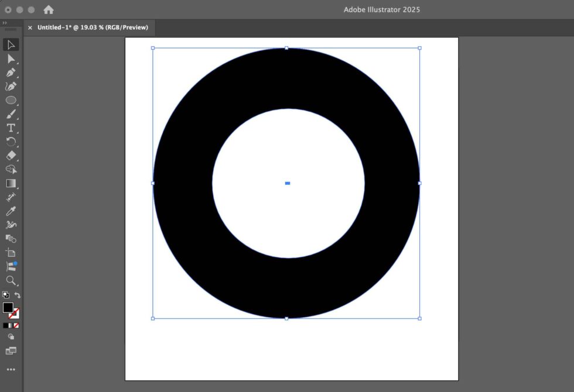Viewport: 574px width, 392px height.
Task: Click the Home button in the app bar
Action: click(x=49, y=9)
